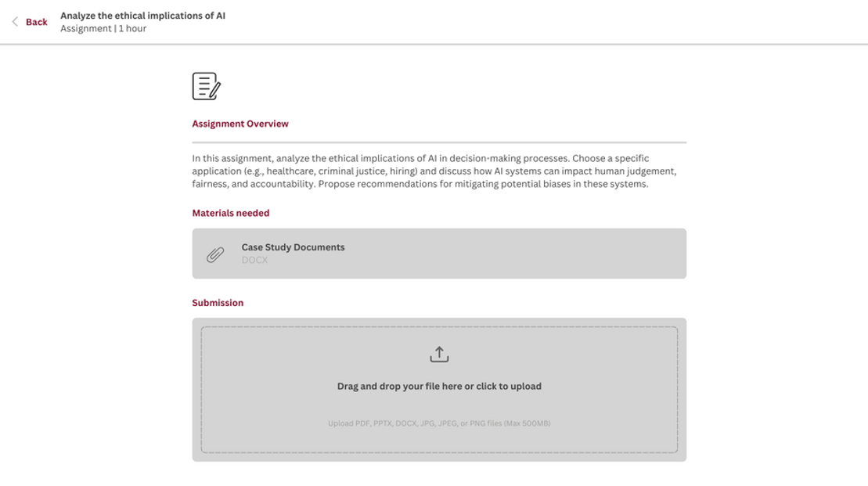This screenshot has width=868, height=486.
Task: Click the upload arrow icon
Action: pos(439,355)
